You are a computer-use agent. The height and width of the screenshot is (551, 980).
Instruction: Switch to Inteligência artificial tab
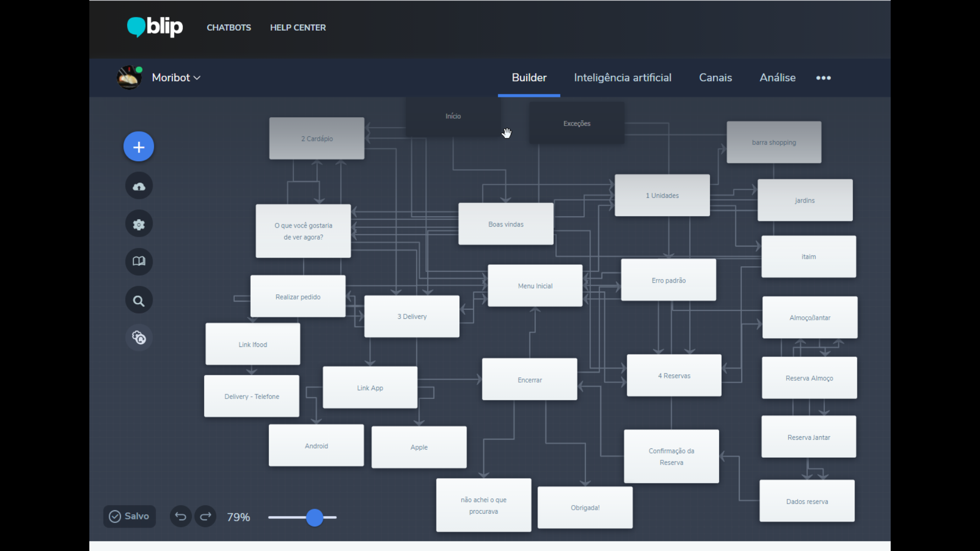622,78
